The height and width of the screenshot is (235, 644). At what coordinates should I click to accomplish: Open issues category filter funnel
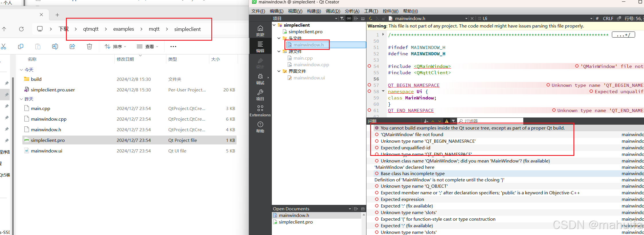coord(453,121)
